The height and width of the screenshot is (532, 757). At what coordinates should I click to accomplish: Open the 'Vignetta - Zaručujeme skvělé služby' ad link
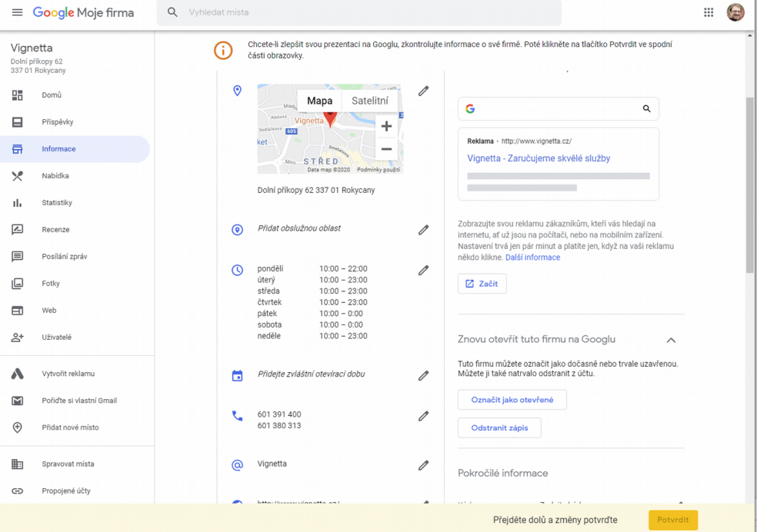point(539,158)
